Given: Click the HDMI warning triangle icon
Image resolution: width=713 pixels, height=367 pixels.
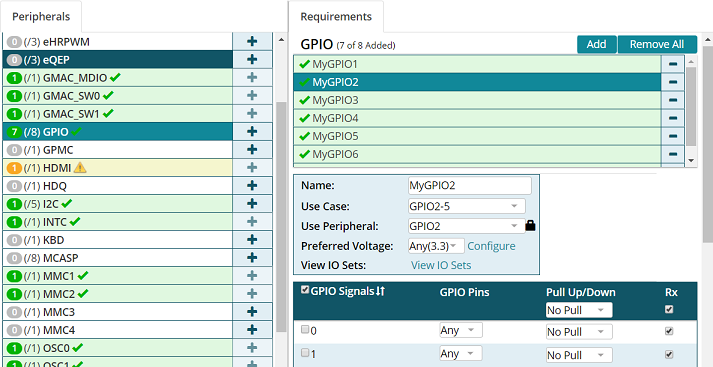Looking at the screenshot, I should [x=80, y=168].
